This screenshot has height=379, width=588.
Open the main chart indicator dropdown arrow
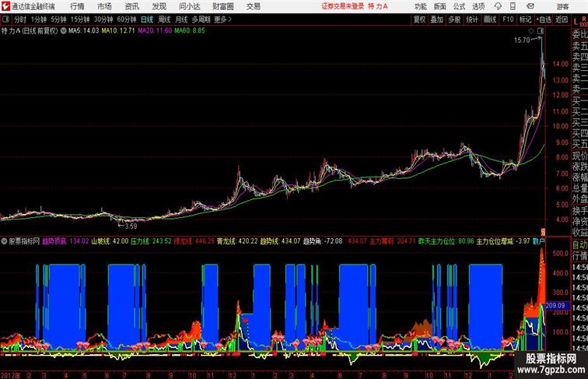[63, 31]
